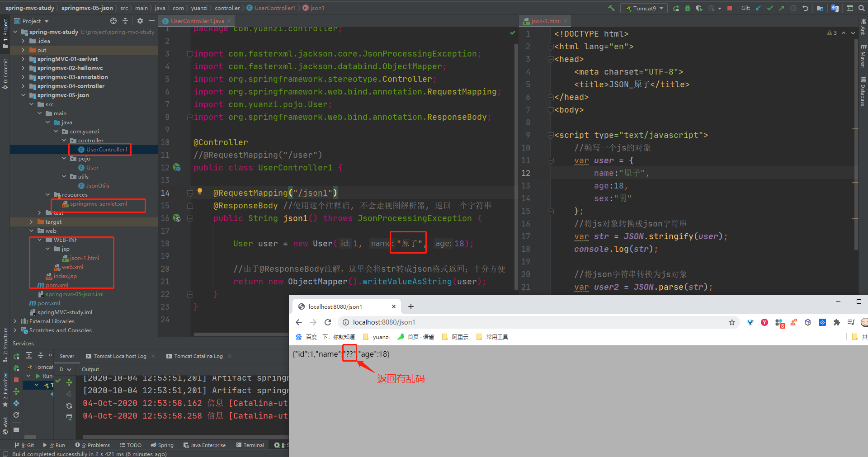Open the 6: Problems tool window tab

tap(93, 445)
